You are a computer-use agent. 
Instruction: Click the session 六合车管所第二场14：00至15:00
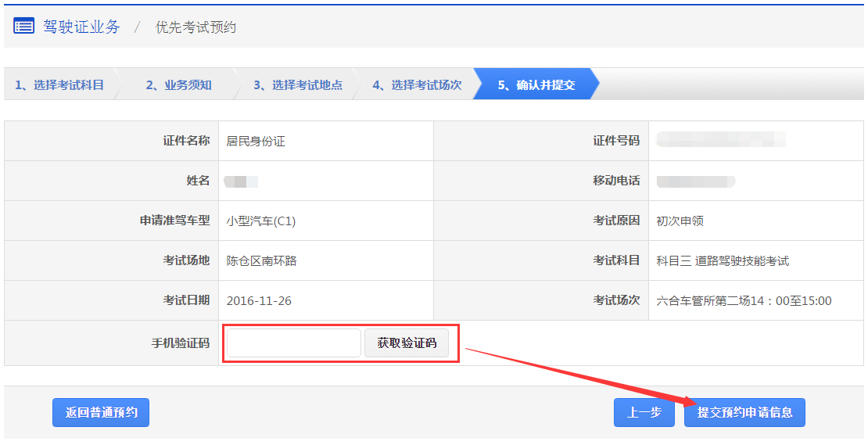click(744, 301)
